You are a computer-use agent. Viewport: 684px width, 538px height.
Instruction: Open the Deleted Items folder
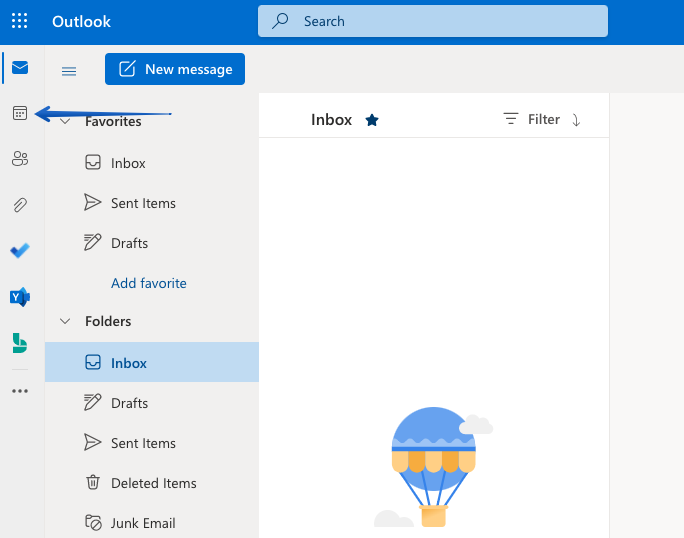click(x=153, y=483)
